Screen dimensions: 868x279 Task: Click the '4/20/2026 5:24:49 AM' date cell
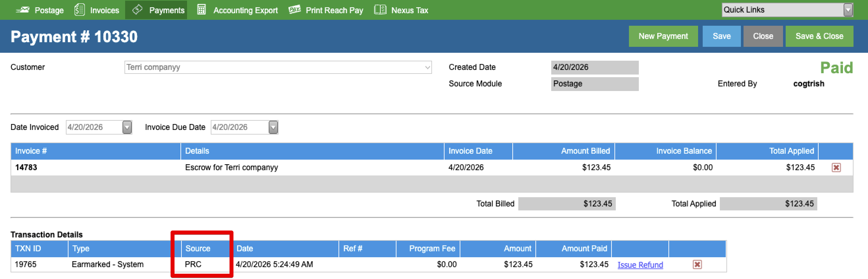(274, 264)
